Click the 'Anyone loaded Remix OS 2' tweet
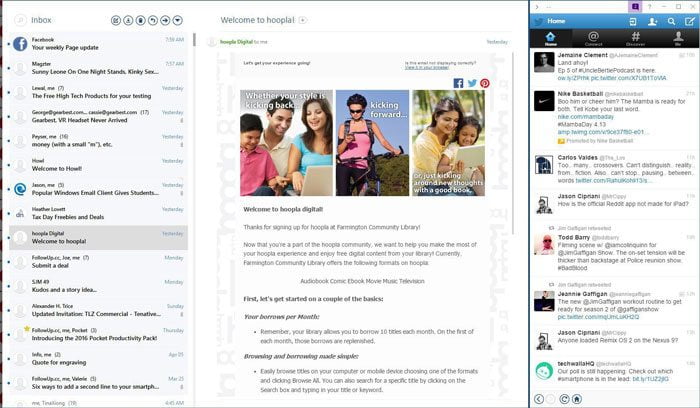Viewport: 700px width, 408px height. [x=614, y=341]
